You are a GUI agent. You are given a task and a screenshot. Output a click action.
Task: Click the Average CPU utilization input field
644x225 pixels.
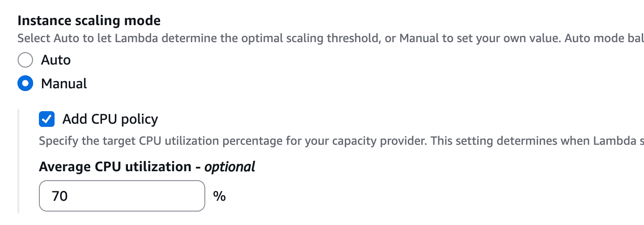(122, 196)
